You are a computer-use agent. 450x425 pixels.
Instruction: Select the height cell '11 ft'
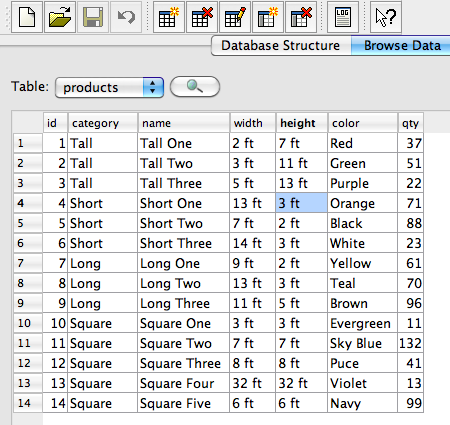302,163
